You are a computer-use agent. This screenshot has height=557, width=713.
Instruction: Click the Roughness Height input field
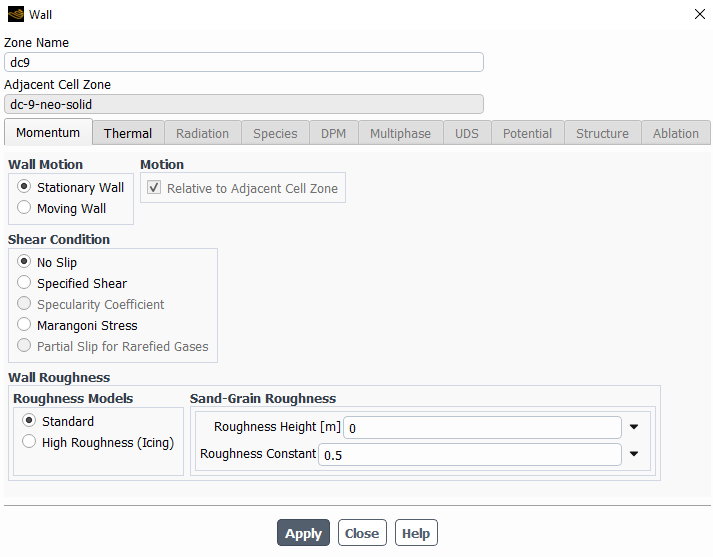coord(482,428)
